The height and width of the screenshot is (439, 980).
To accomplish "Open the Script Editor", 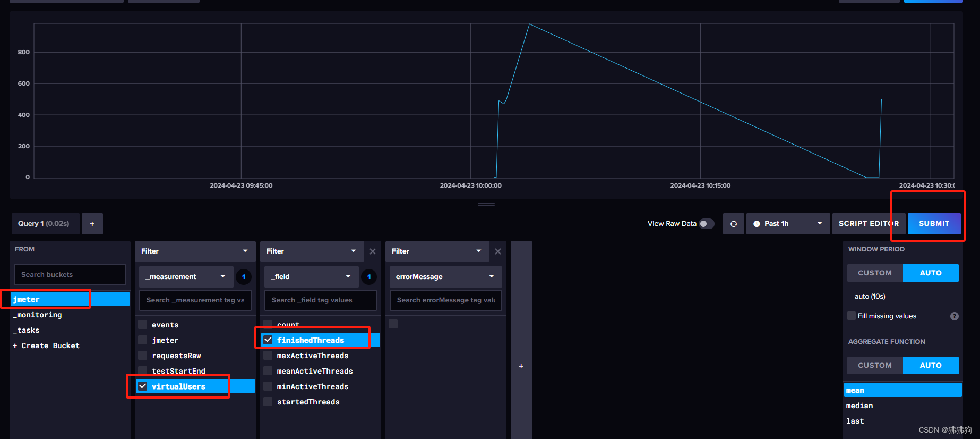I will pyautogui.click(x=869, y=224).
